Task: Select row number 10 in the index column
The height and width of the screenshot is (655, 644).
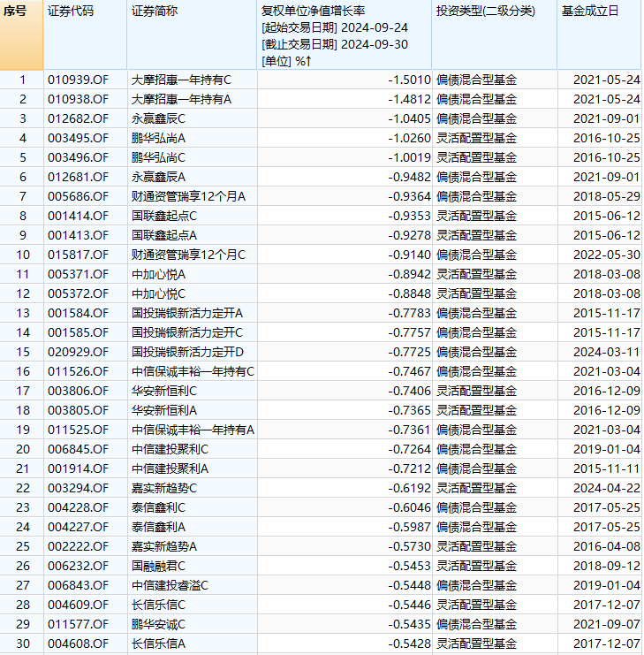Action: (x=22, y=255)
